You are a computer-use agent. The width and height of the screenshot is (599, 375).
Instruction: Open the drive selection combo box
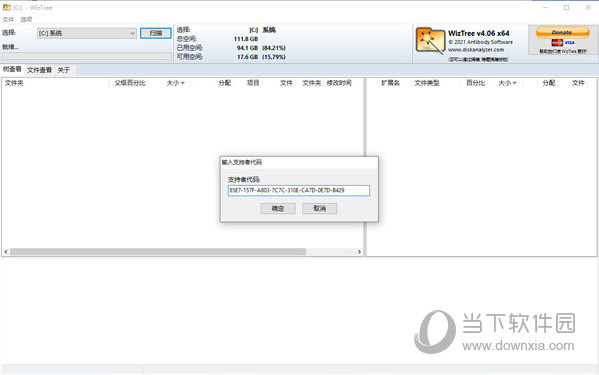coord(87,33)
